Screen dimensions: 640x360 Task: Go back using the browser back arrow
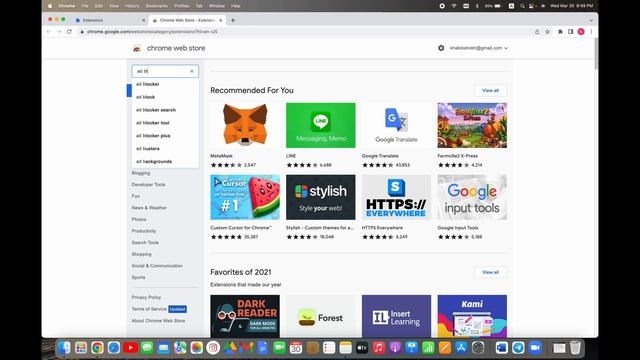(49, 31)
